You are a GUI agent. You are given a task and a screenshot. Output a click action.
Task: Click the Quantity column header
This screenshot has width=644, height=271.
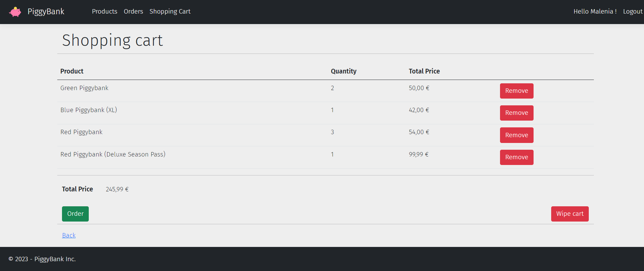(x=344, y=71)
